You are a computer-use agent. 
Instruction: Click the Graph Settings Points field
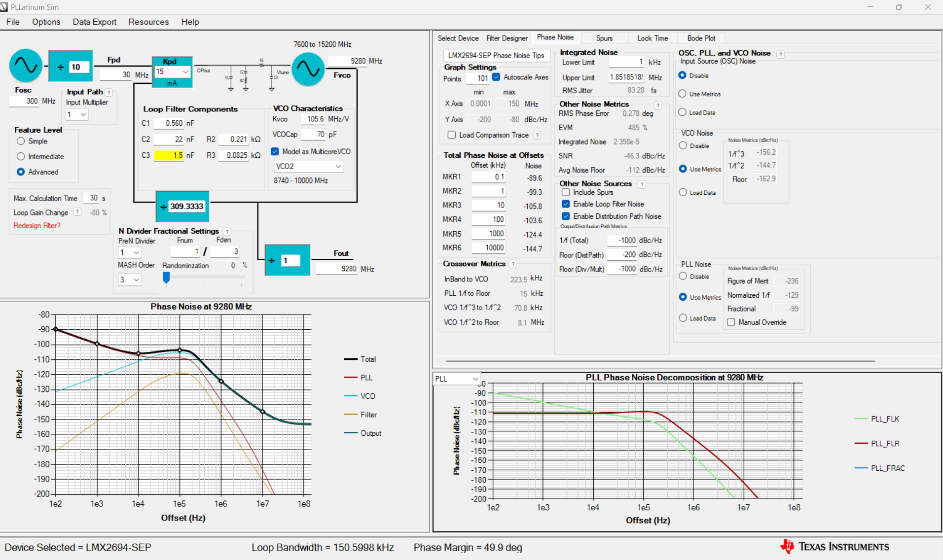tap(477, 78)
